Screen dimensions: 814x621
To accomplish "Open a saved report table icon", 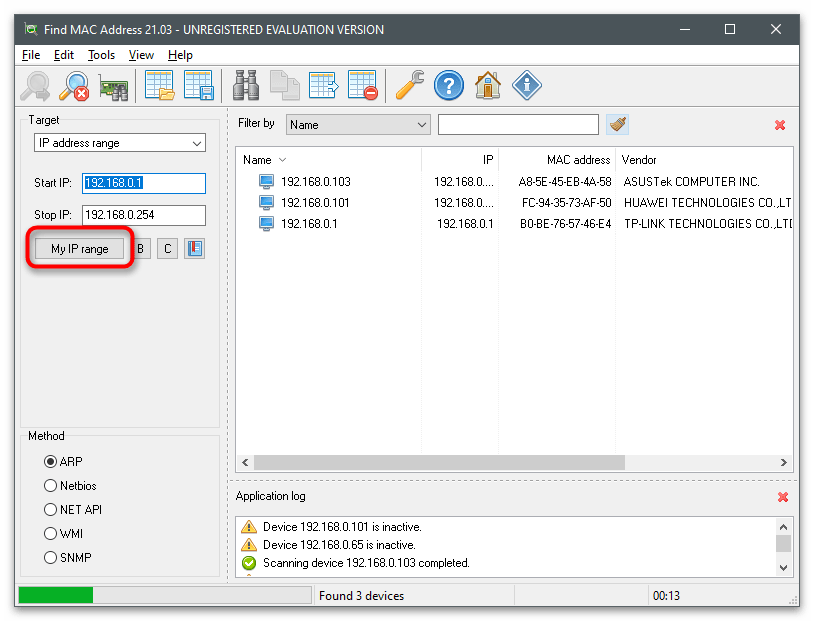I will tap(159, 86).
